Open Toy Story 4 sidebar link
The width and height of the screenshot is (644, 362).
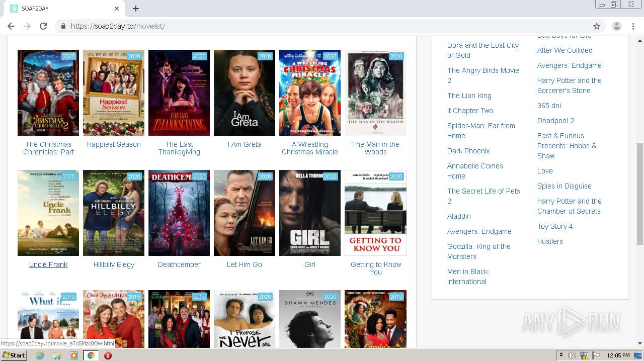pyautogui.click(x=555, y=226)
